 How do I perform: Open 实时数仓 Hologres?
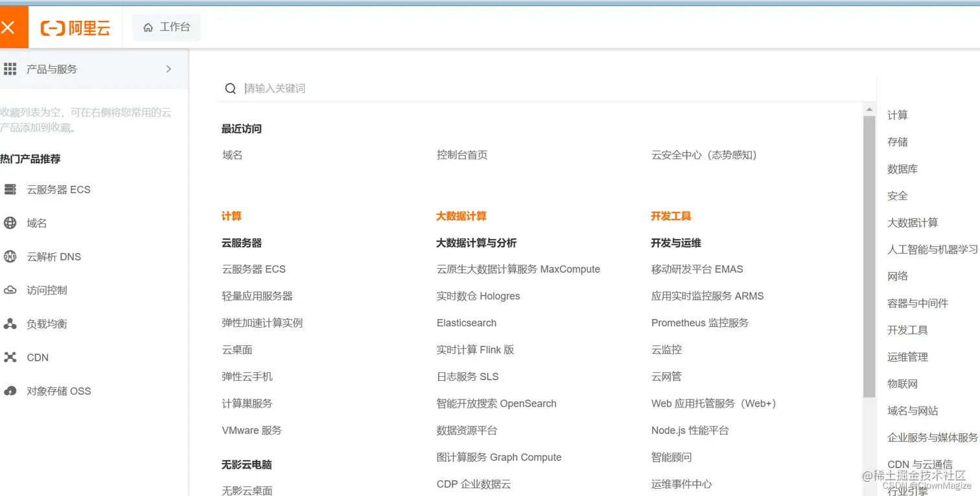pos(478,296)
